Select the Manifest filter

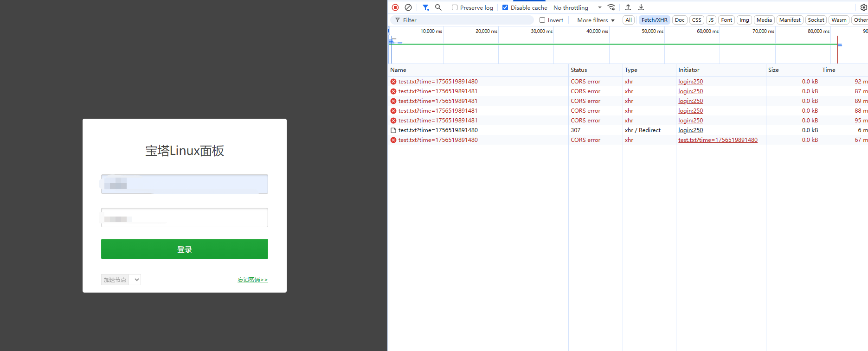click(790, 20)
